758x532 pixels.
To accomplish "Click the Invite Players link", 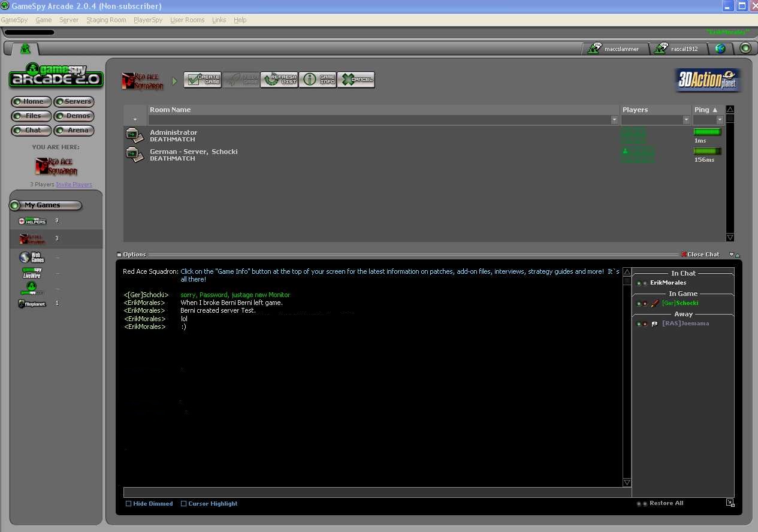I will [x=74, y=185].
